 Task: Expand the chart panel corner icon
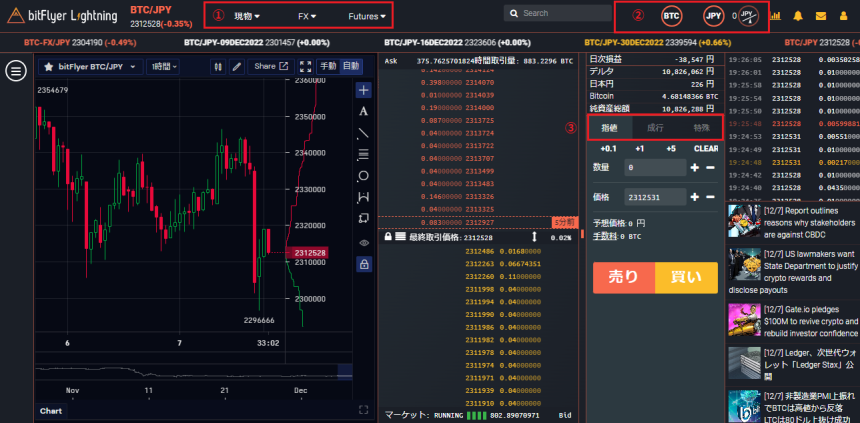click(363, 409)
